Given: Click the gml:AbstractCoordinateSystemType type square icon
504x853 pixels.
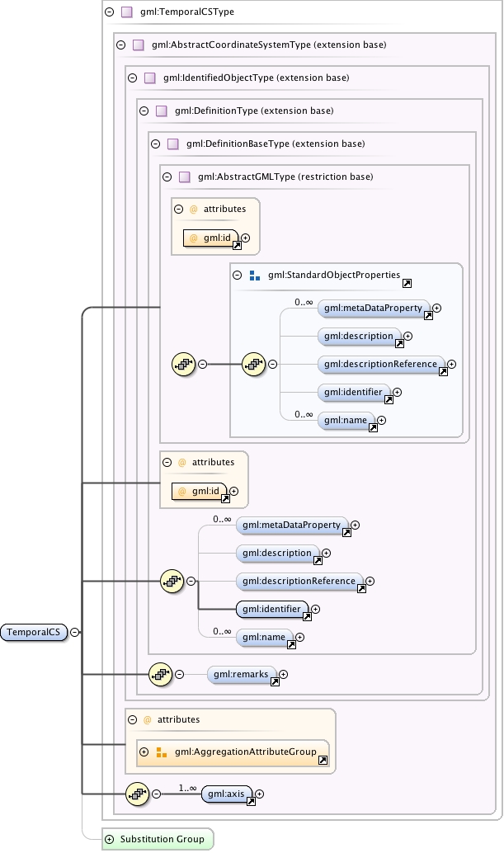Looking at the screenshot, I should pos(138,45).
